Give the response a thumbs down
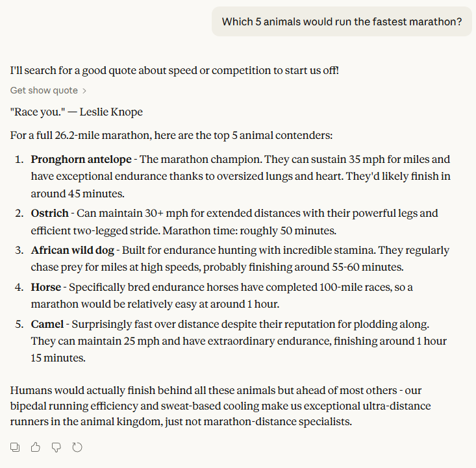The height and width of the screenshot is (468, 476). coord(56,447)
